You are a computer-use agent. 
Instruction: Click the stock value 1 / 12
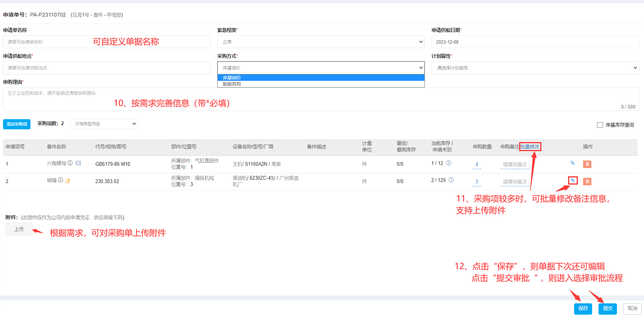click(437, 163)
